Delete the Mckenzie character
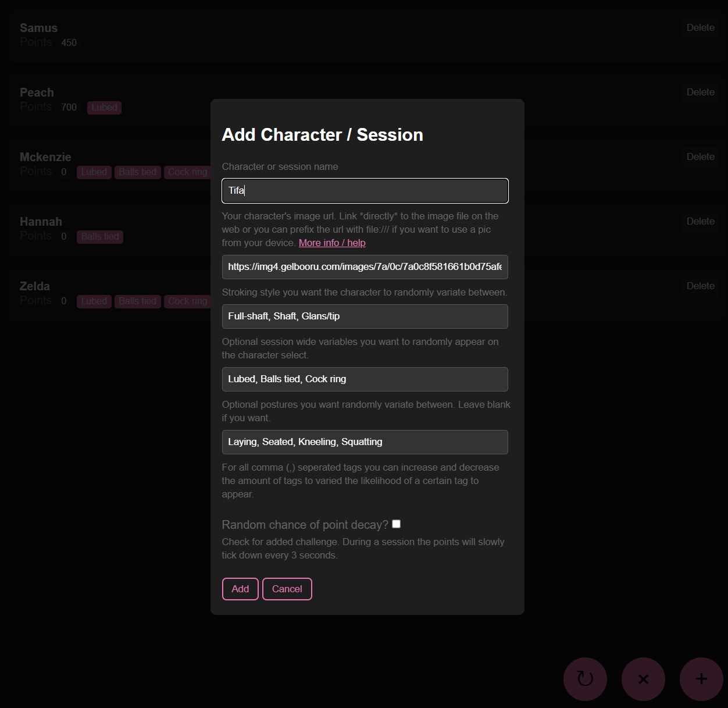Image resolution: width=728 pixels, height=708 pixels. (x=700, y=156)
